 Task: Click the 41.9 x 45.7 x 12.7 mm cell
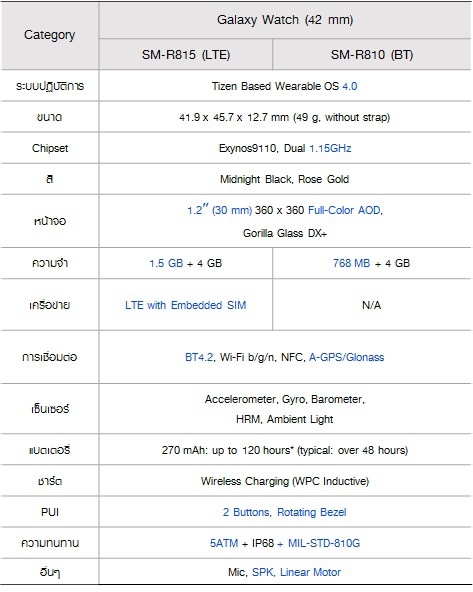285,117
